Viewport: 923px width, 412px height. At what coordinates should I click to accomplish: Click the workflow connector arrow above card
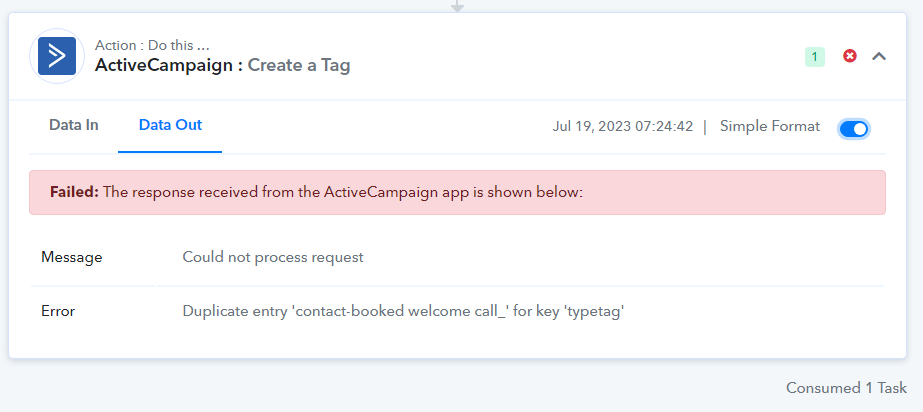pos(457,6)
